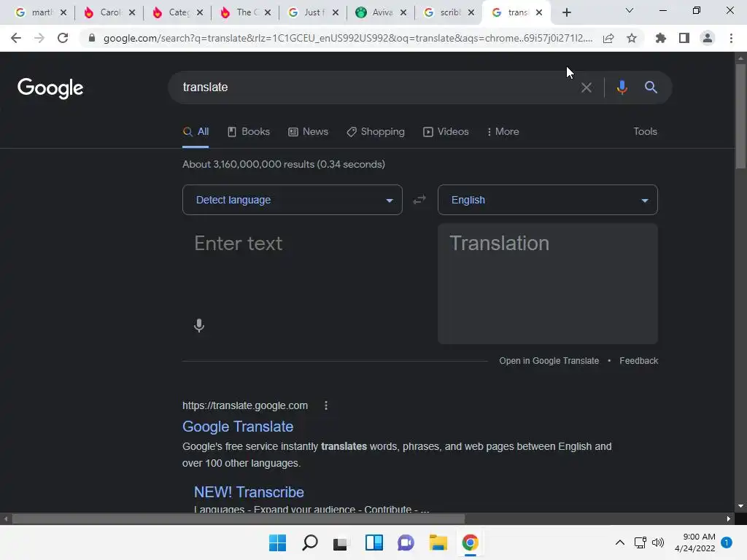Toggle the Chrome side panel icon
The height and width of the screenshot is (560, 747).
point(684,38)
